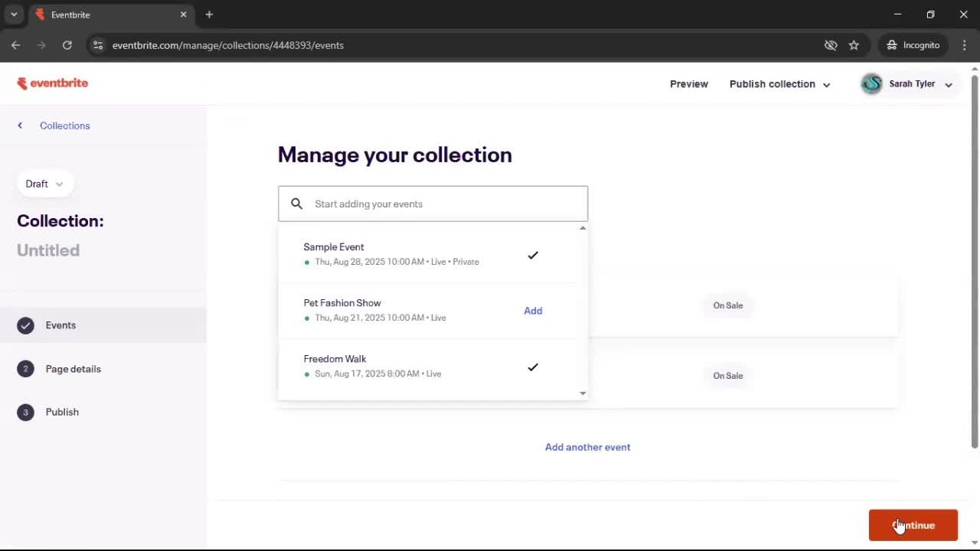This screenshot has height=551, width=980.
Task: Open the Draft status dropdown
Action: [44, 184]
